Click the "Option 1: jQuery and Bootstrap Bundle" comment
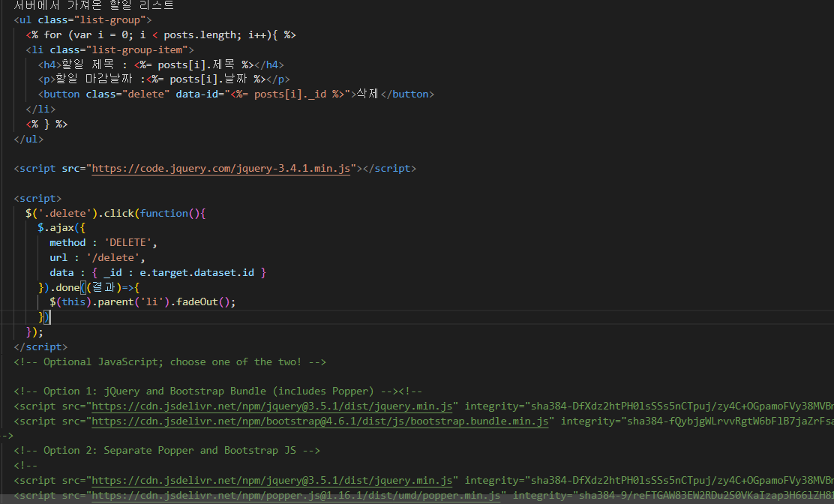This screenshot has width=834, height=504. pos(205,391)
